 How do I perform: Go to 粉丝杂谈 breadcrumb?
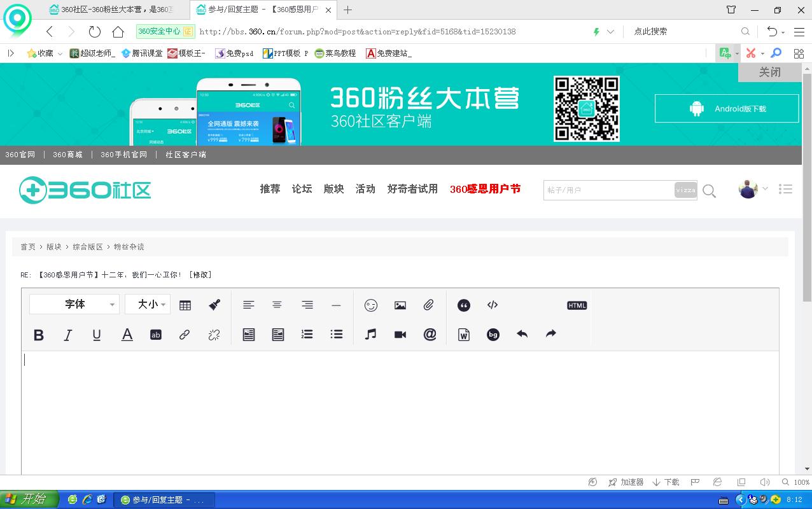[129, 247]
